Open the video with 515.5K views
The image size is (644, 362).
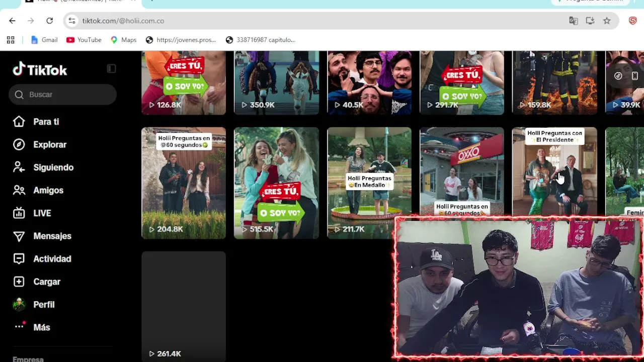pos(276,183)
